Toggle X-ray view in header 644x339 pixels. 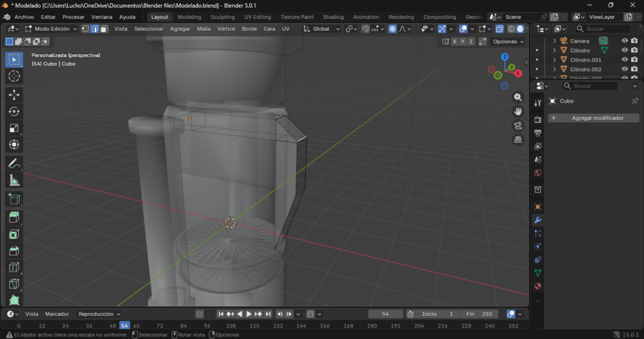pyautogui.click(x=499, y=29)
